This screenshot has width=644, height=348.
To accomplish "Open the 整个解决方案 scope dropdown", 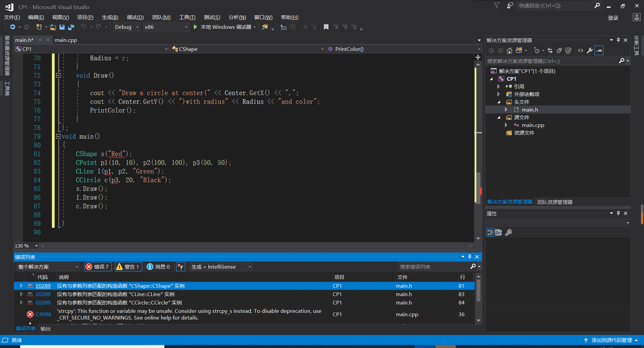I will click(x=48, y=267).
